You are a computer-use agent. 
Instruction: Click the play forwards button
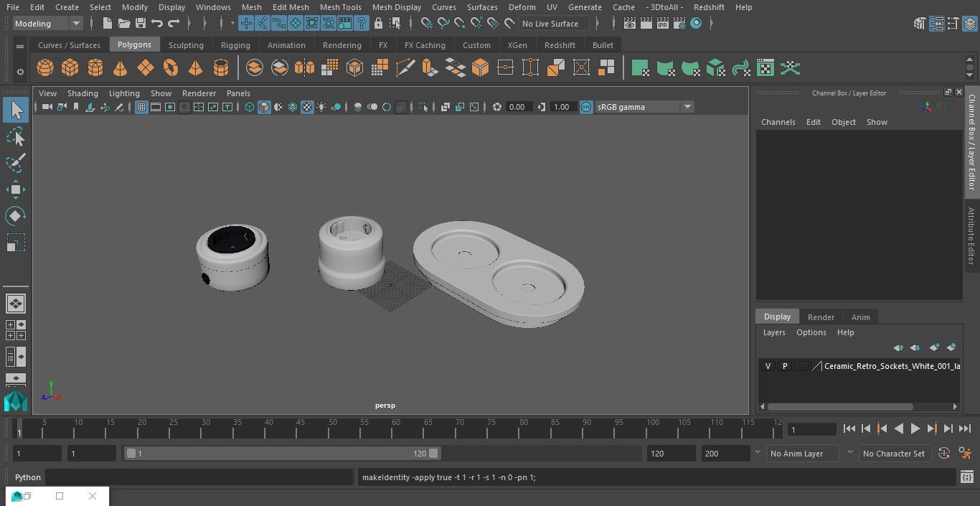coord(915,428)
